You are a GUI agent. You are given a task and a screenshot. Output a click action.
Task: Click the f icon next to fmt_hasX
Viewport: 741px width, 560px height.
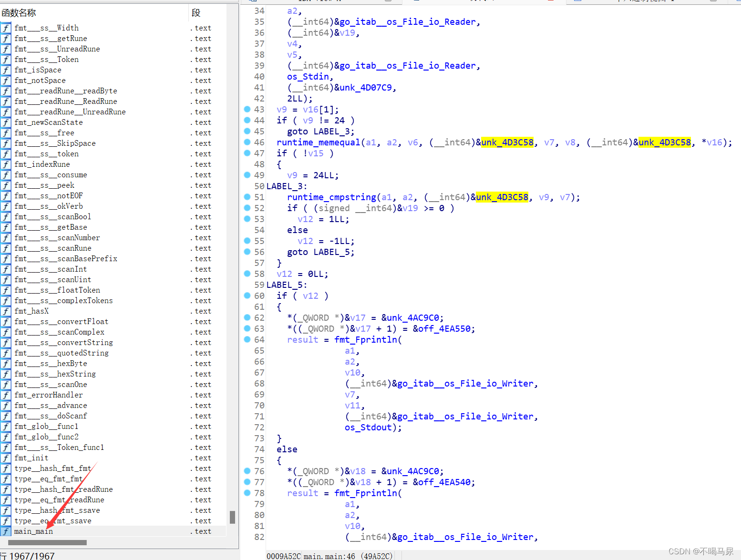point(5,311)
